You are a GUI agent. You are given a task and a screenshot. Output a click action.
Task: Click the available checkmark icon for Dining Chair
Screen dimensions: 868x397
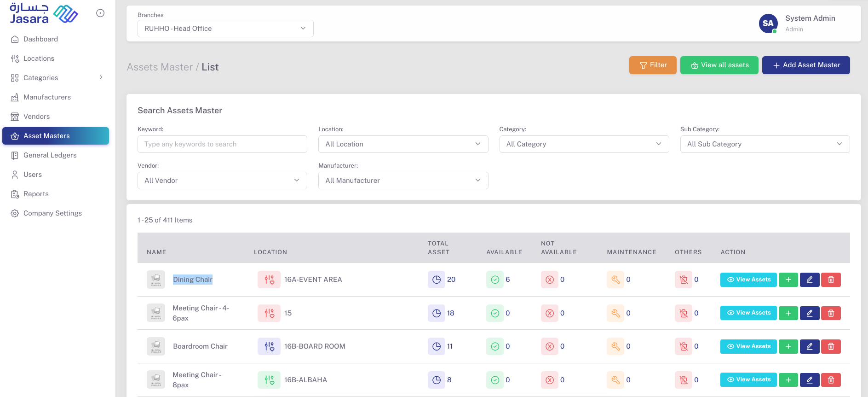tap(495, 280)
